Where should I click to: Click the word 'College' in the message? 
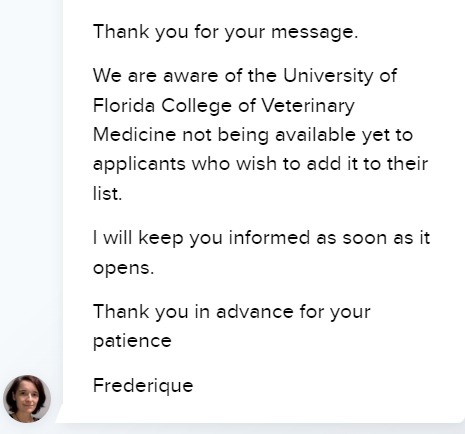[196, 106]
